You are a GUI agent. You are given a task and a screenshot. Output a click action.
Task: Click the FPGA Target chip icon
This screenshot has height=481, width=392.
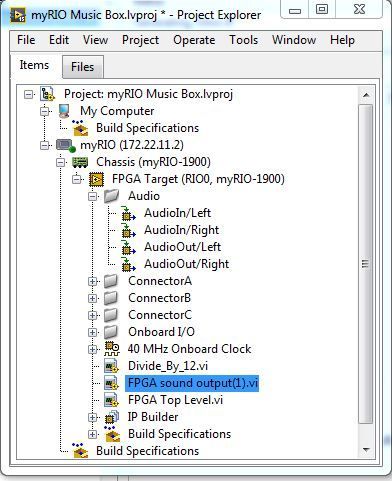96,180
